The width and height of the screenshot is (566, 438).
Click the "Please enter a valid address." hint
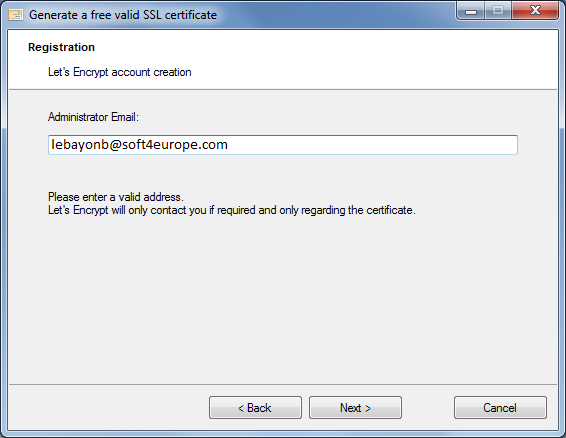click(x=116, y=197)
